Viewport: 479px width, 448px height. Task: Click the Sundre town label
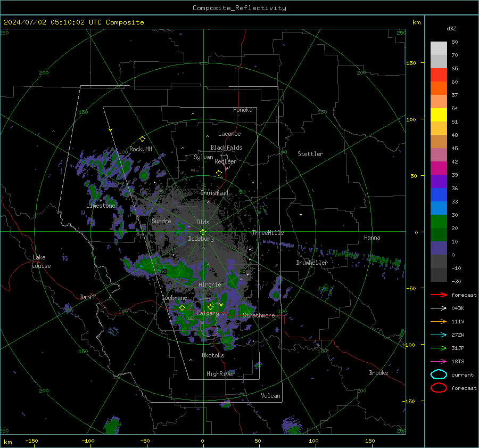(x=162, y=221)
